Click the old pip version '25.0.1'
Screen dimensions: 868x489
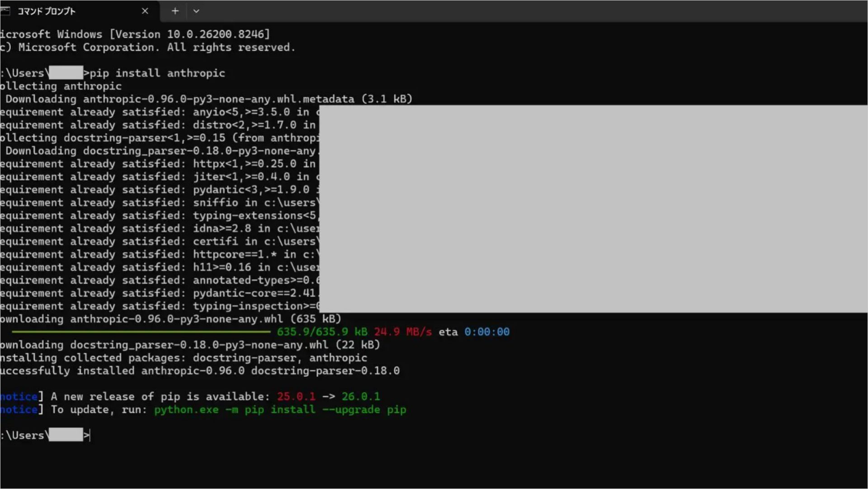pyautogui.click(x=296, y=397)
